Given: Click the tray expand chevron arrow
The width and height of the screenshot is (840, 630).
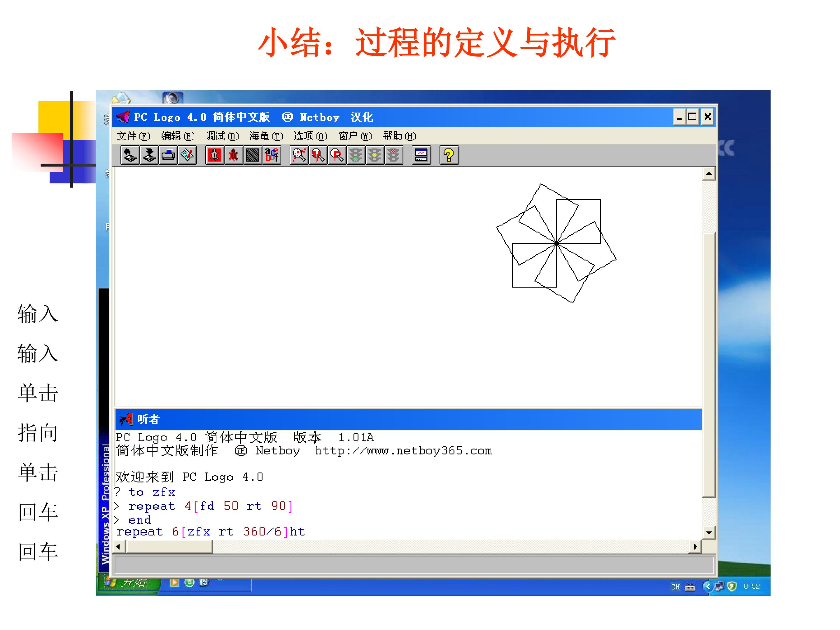Looking at the screenshot, I should pyautogui.click(x=707, y=586).
